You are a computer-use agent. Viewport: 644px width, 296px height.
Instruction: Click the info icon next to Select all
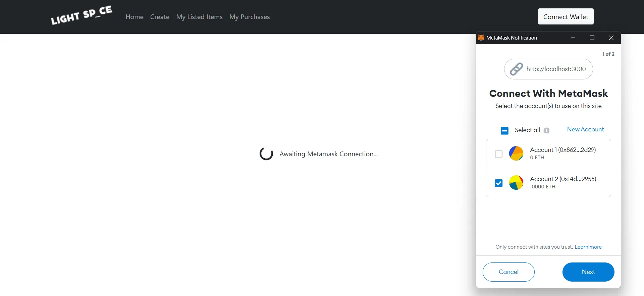coord(546,130)
